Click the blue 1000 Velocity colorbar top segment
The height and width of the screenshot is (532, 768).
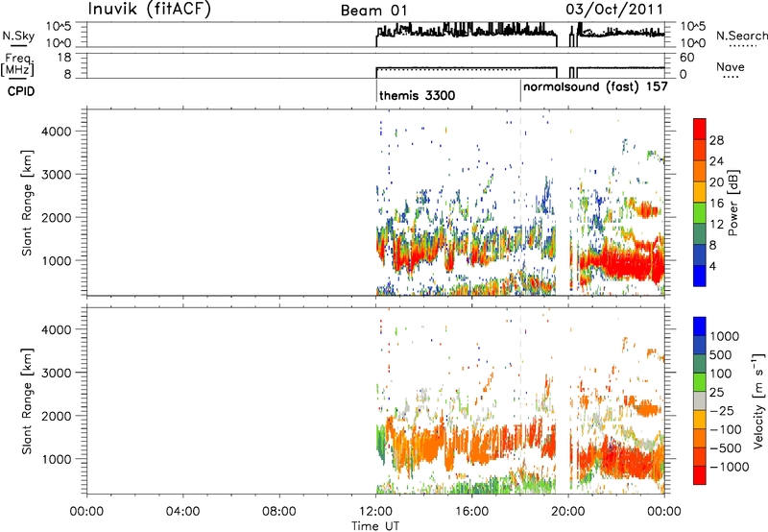pyautogui.click(x=700, y=326)
